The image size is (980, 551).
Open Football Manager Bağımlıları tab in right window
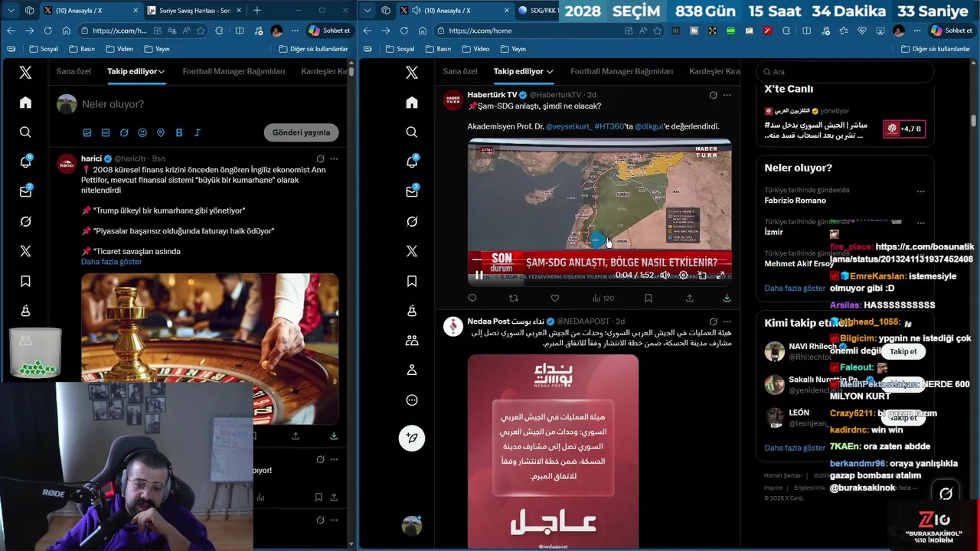[x=622, y=71]
